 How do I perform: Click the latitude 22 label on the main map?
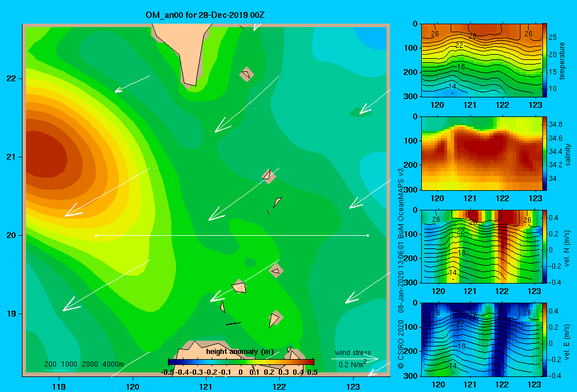click(x=12, y=79)
